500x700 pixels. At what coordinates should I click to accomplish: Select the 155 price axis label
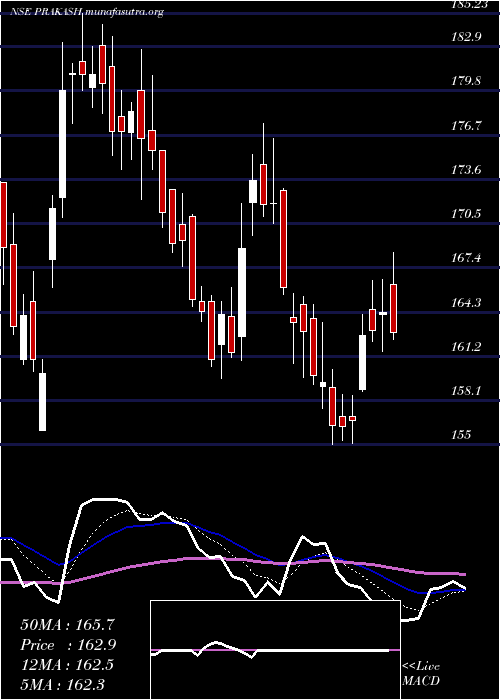462,434
